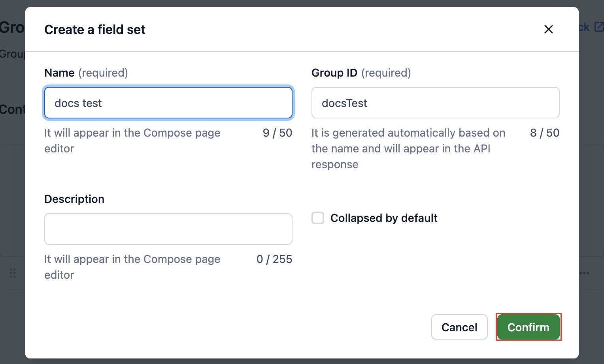Click the 'Description' field label
The image size is (604, 364).
tap(74, 199)
